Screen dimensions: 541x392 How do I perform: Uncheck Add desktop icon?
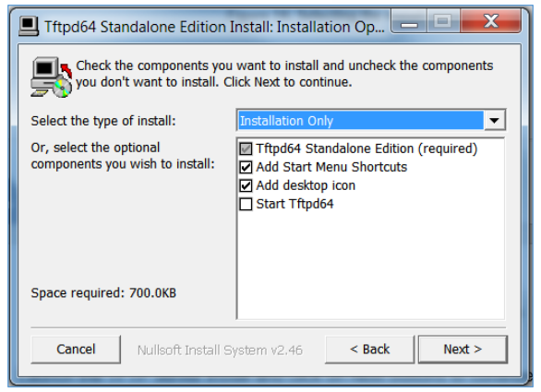pos(246,185)
